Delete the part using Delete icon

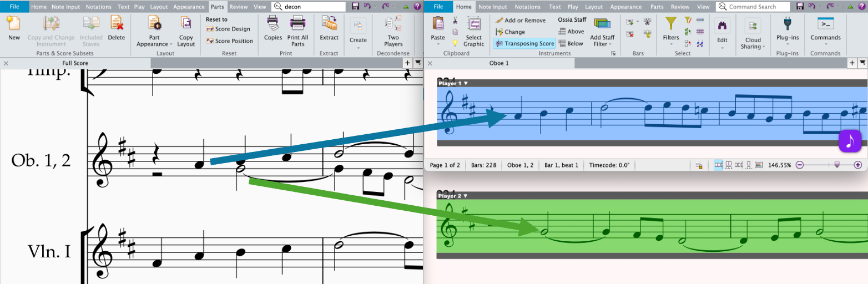point(116,24)
